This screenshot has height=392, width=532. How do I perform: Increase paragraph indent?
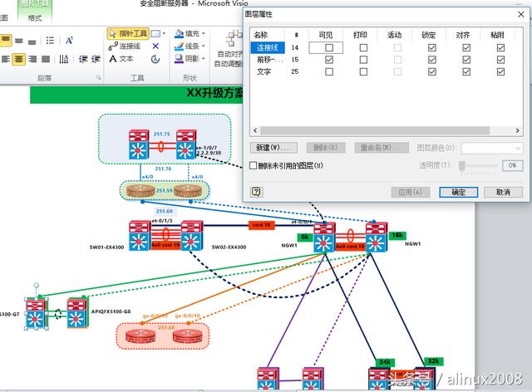pyautogui.click(x=96, y=59)
